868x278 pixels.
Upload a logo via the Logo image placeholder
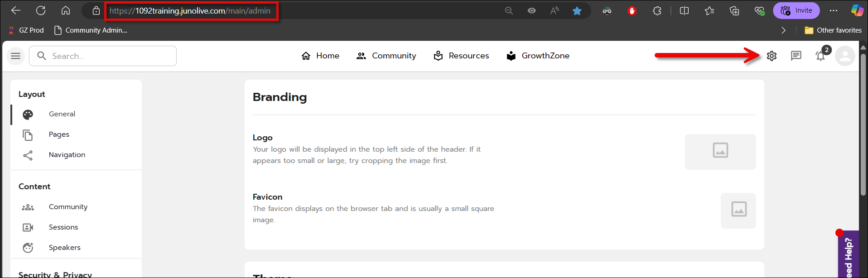(720, 152)
